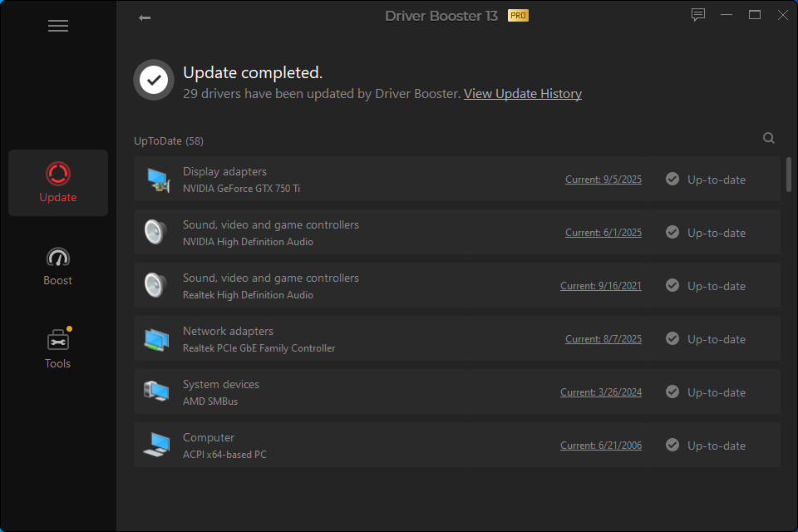Expand the hamburger menu
Image resolution: width=798 pixels, height=532 pixels.
[57, 26]
